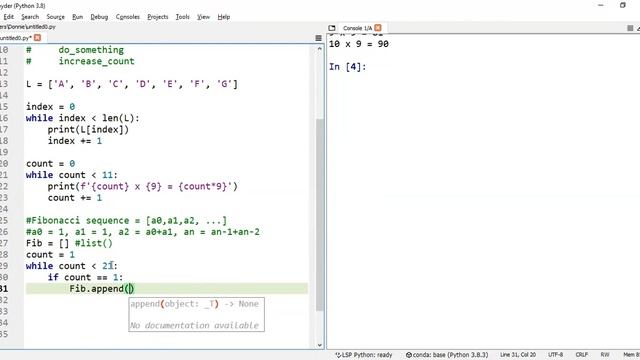
Task: Click the editor vertical scrollbar thumb
Action: click(320, 215)
